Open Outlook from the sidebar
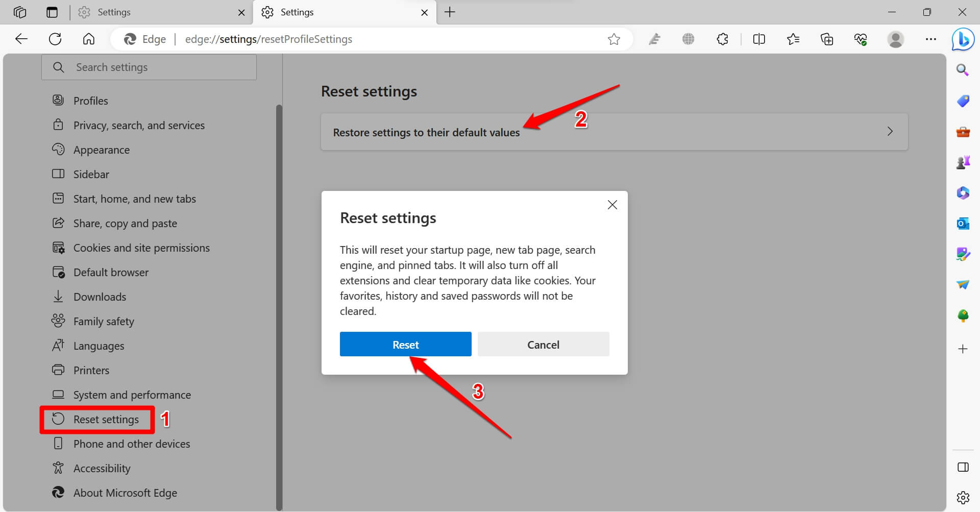Viewport: 980px width, 512px height. click(963, 224)
